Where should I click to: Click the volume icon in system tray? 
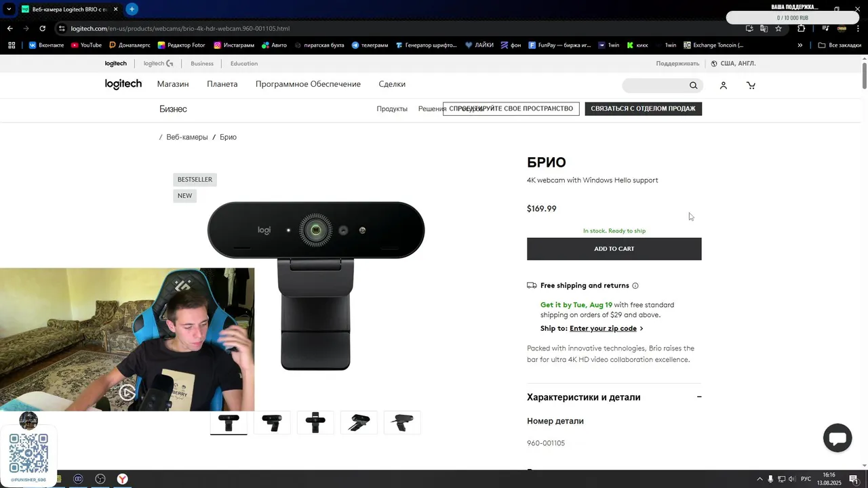pos(791,479)
